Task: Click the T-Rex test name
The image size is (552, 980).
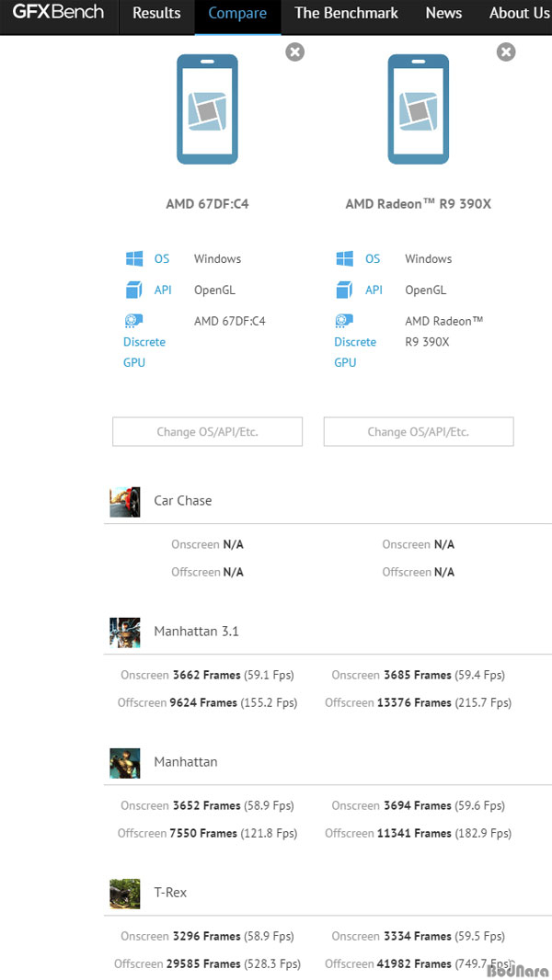Action: pos(171,893)
